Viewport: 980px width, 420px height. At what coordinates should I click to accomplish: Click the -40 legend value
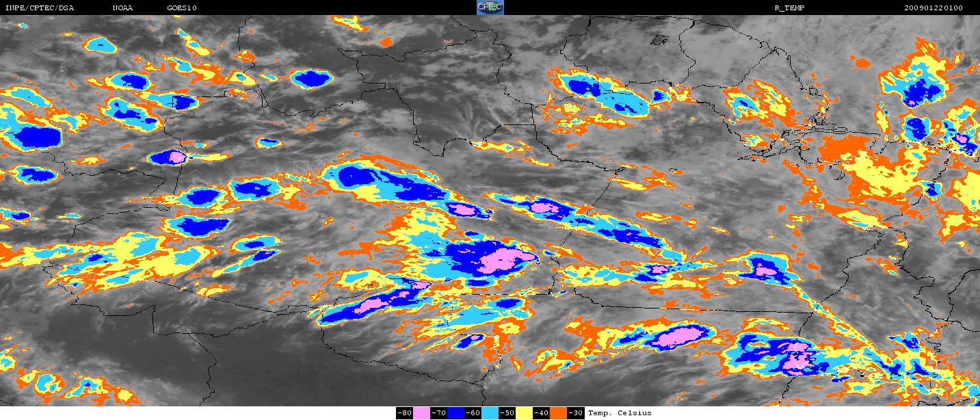coord(541,413)
